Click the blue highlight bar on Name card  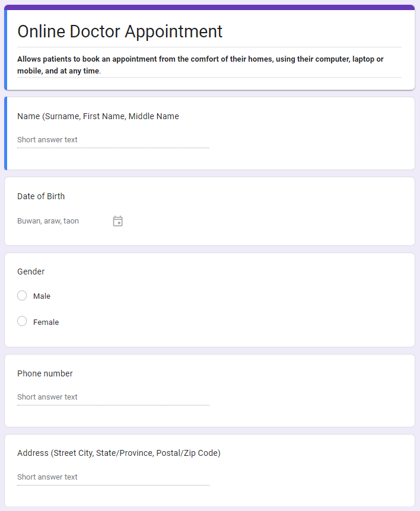point(6,133)
